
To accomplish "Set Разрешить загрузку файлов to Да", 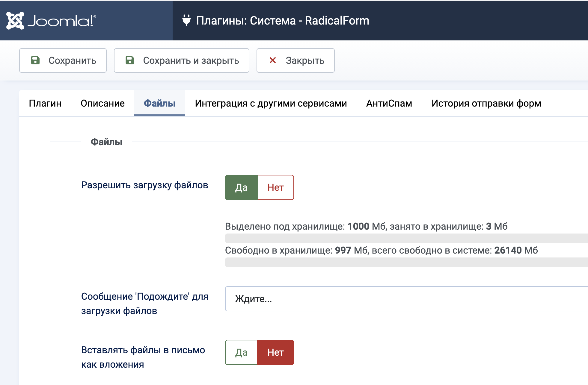I will pyautogui.click(x=241, y=187).
